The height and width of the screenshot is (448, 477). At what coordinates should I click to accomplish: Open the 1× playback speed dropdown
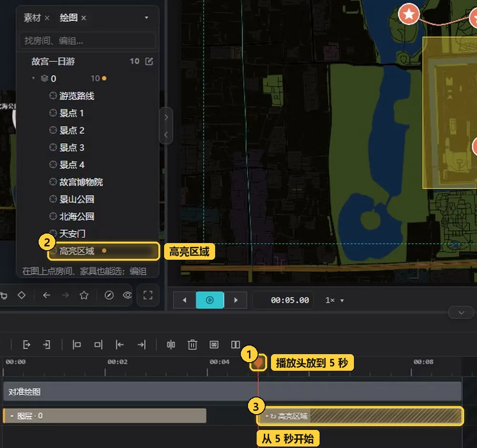point(335,300)
